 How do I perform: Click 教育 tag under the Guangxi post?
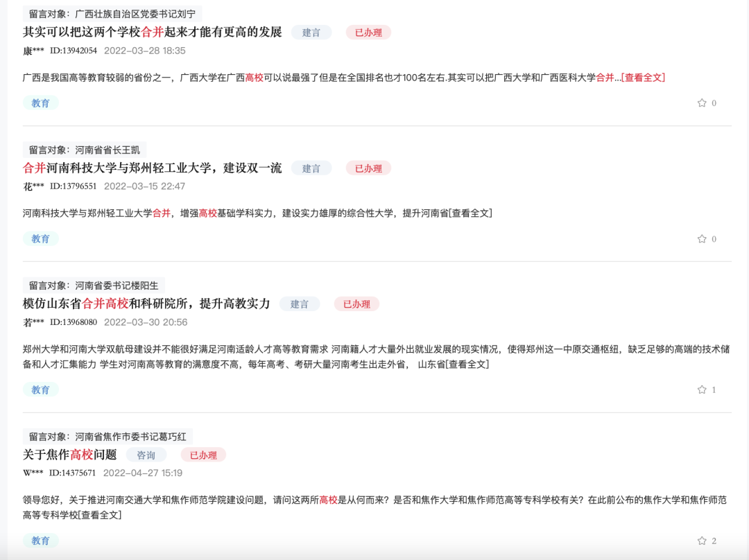point(41,103)
